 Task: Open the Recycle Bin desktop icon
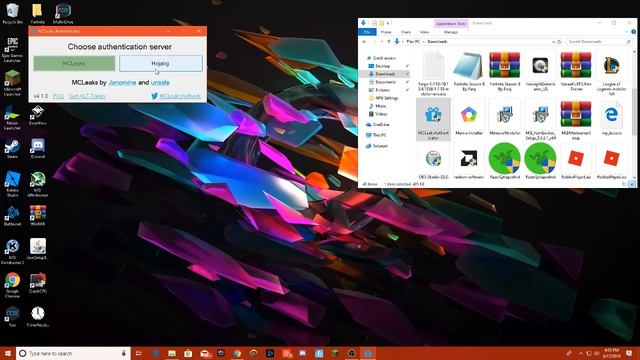[12, 13]
